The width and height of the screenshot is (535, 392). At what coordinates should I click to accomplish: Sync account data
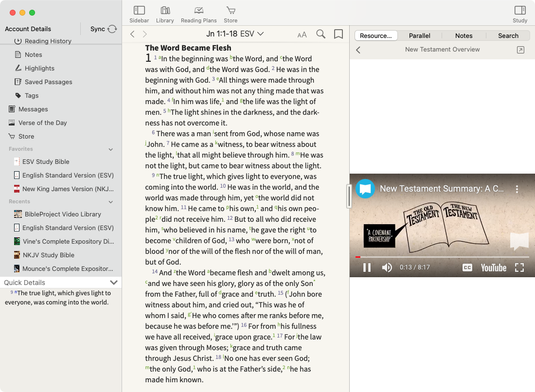point(104,29)
